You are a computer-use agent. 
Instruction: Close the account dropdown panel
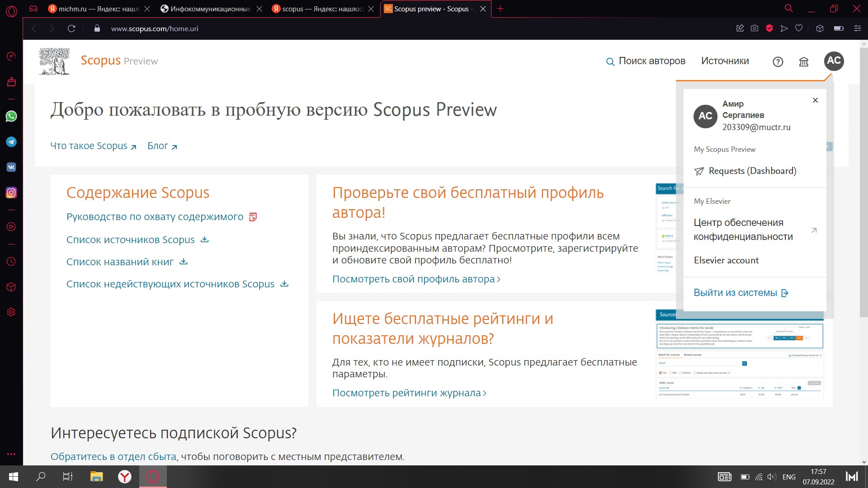point(815,100)
